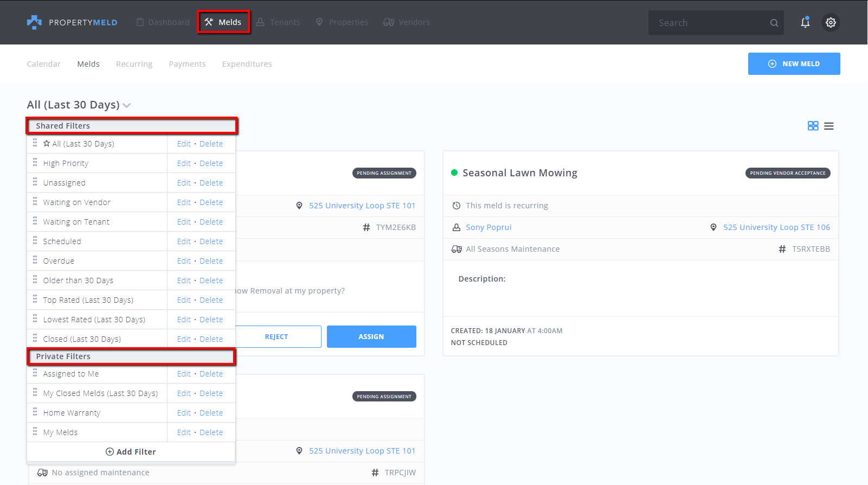Viewport: 868px width, 485px height.
Task: Click star icon on All (Last 30 Days)
Action: pos(47,143)
